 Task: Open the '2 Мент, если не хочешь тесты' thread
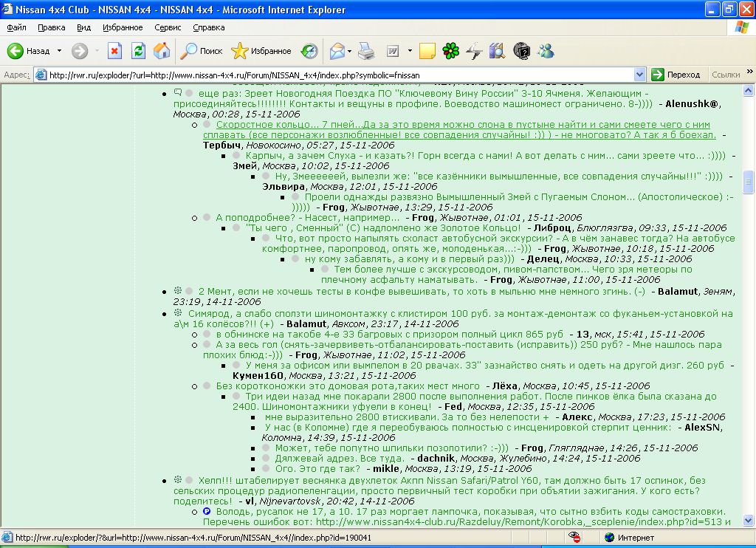(x=422, y=292)
